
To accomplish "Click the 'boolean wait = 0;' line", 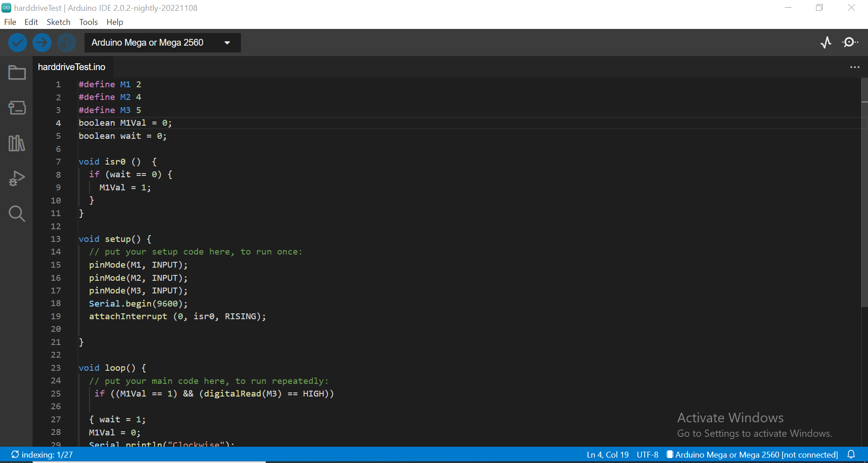I will (123, 136).
